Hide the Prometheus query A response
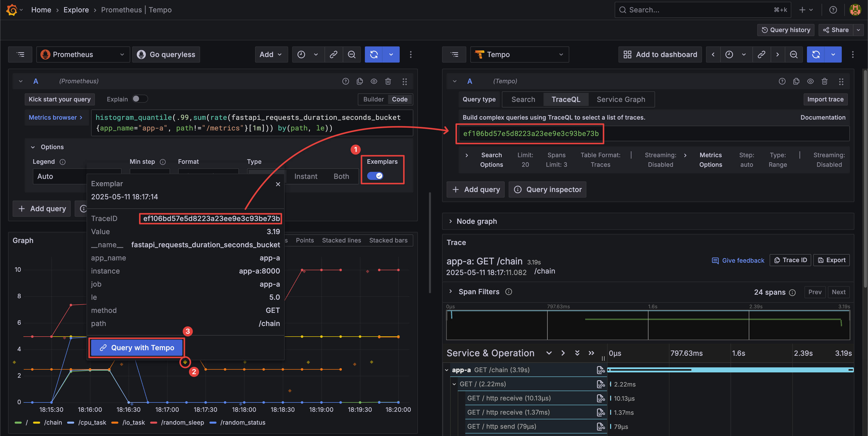The width and height of the screenshot is (868, 436). [374, 81]
